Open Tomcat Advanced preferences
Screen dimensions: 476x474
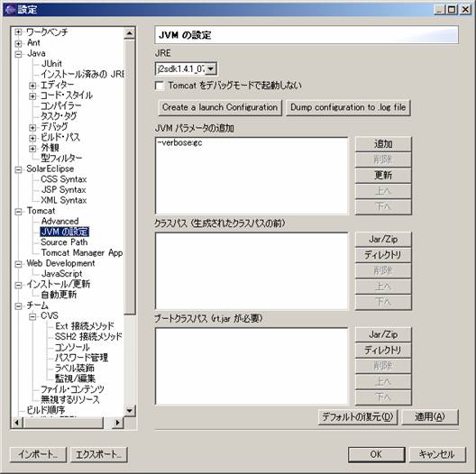tap(59, 221)
